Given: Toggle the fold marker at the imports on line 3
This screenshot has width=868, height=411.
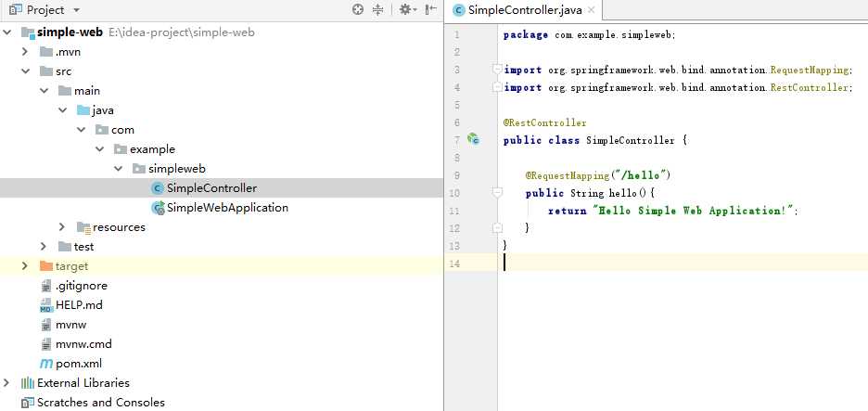Looking at the screenshot, I should [x=497, y=70].
